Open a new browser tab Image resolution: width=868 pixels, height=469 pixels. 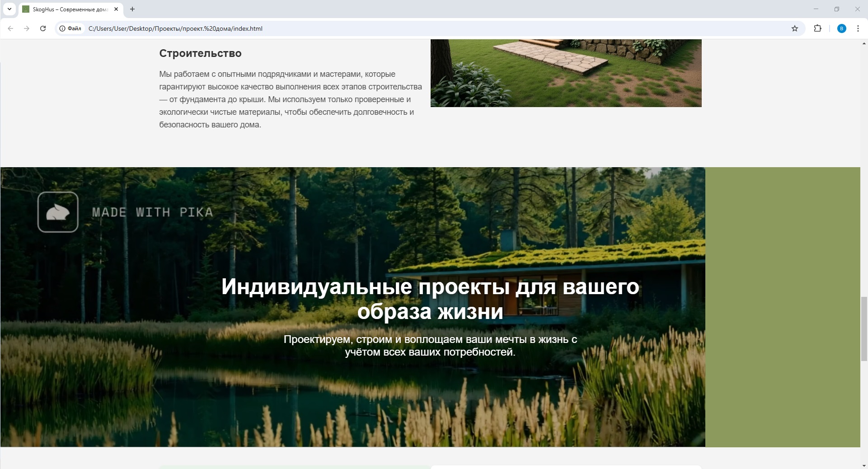point(132,9)
